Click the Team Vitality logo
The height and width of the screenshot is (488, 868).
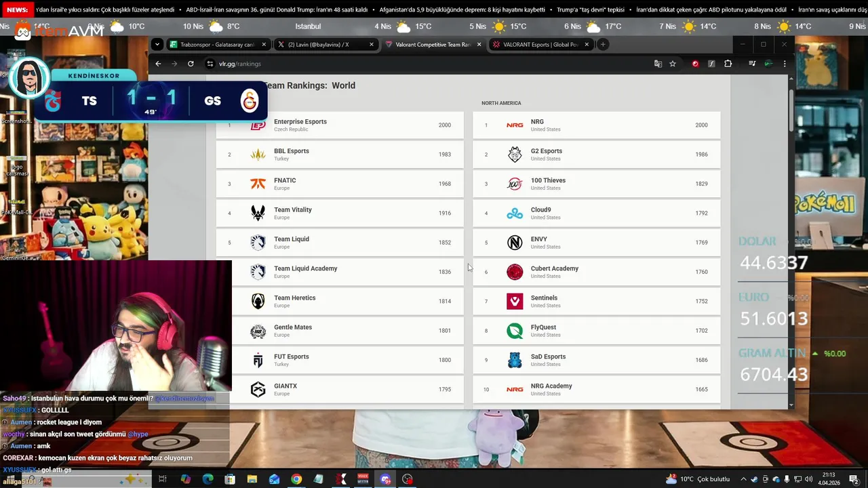tap(258, 213)
